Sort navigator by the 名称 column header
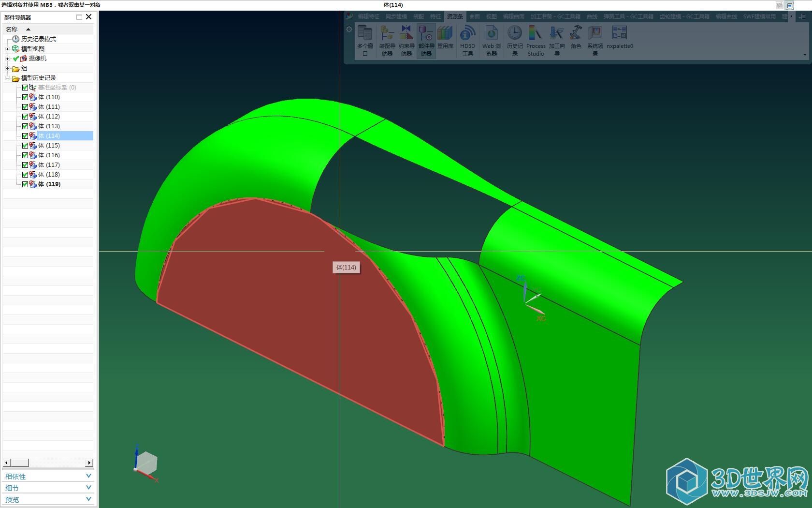The width and height of the screenshot is (812, 508). click(x=48, y=29)
